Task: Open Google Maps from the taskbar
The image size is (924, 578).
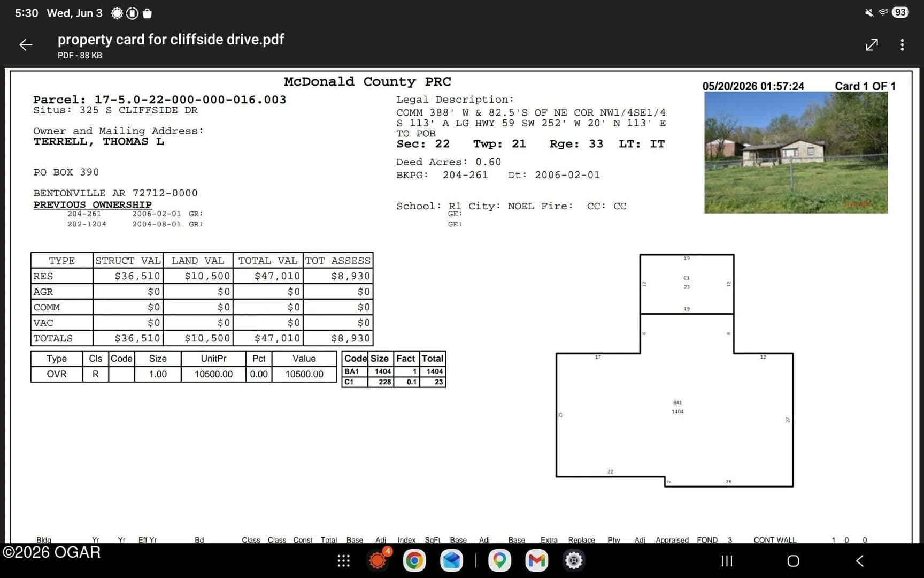Action: (x=499, y=560)
